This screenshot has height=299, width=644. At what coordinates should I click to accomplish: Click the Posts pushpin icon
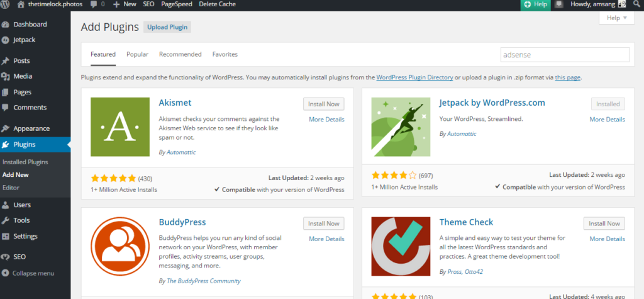(5, 61)
